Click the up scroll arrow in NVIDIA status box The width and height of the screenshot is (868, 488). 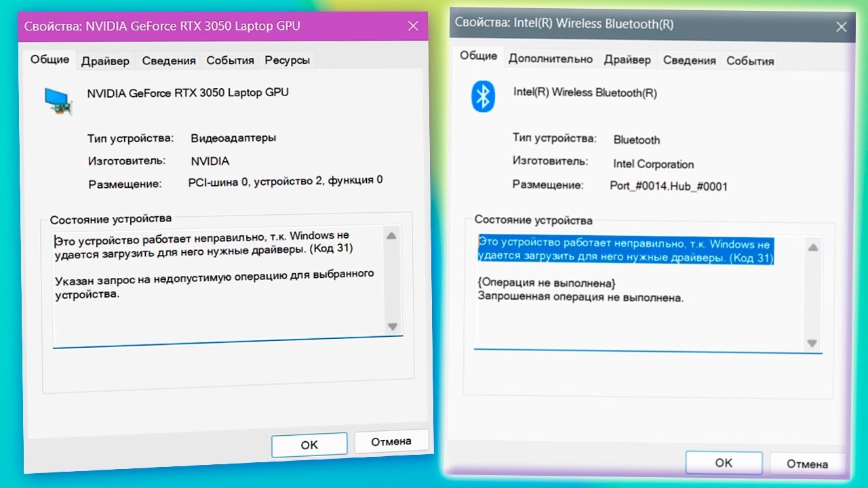click(x=391, y=236)
